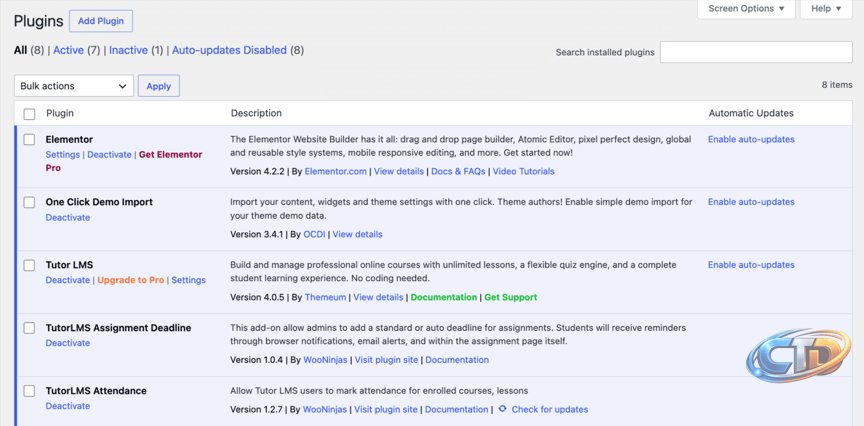
Task: Open the Bulk actions dropdown
Action: 74,86
